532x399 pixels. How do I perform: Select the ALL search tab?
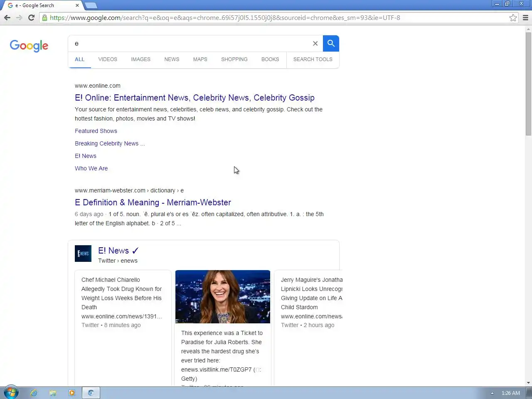[x=79, y=59]
